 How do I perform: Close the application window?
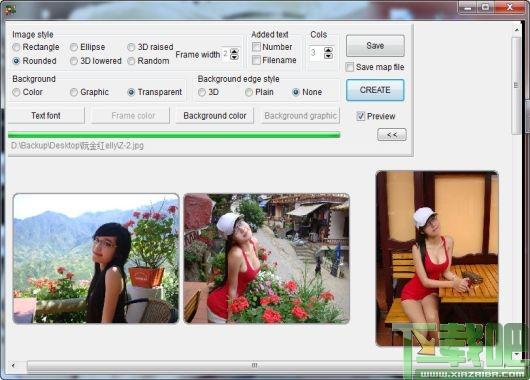point(510,7)
